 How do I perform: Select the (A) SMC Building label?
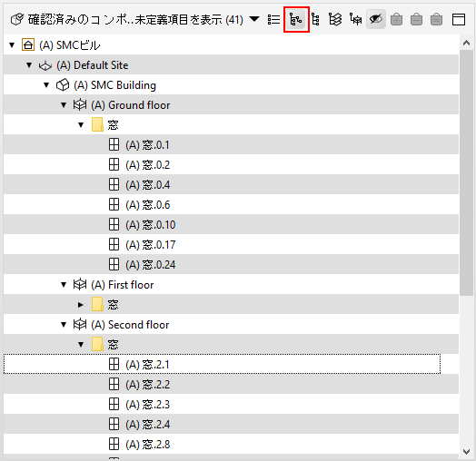tap(114, 85)
